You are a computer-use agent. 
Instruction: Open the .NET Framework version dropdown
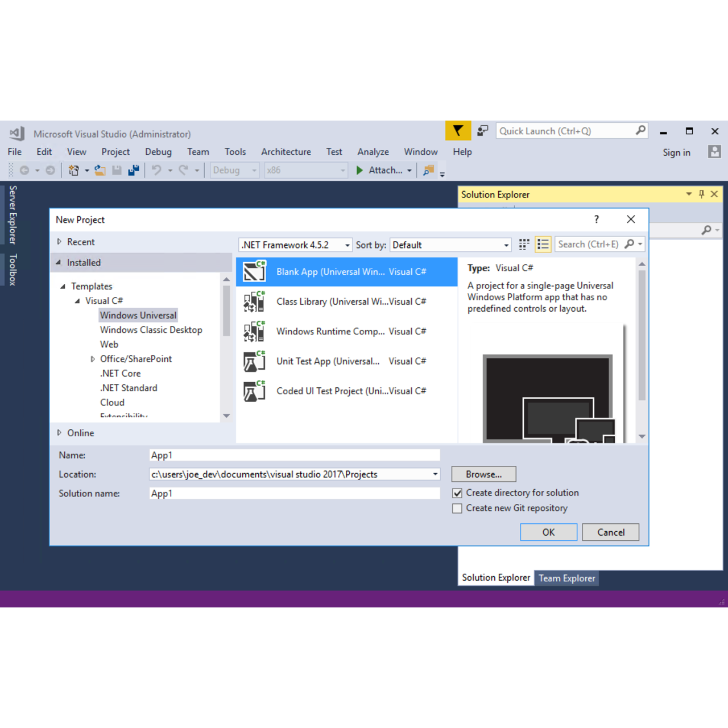click(348, 245)
